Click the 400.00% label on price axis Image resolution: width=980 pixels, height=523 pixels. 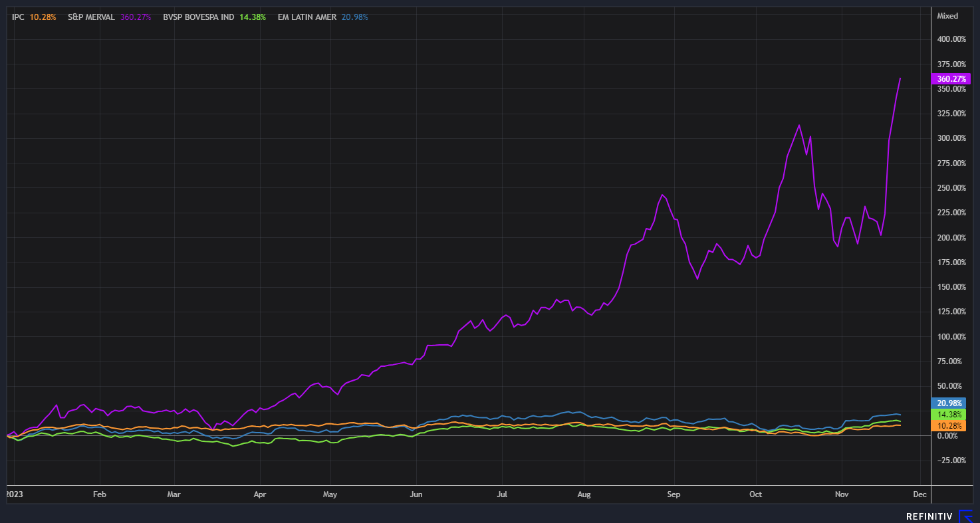pyautogui.click(x=950, y=39)
